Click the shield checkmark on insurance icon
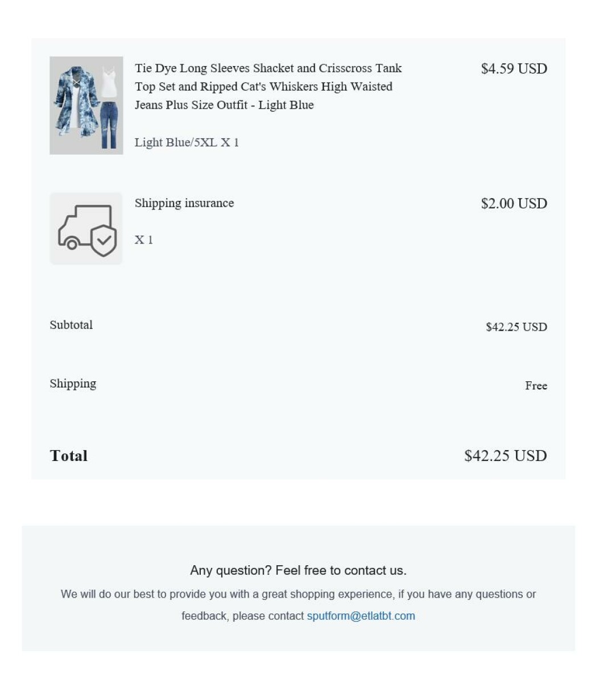The height and width of the screenshot is (683, 616). pyautogui.click(x=104, y=241)
